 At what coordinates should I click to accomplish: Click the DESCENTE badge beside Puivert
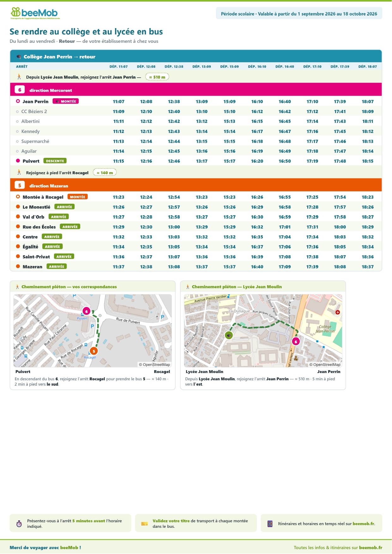point(55,161)
